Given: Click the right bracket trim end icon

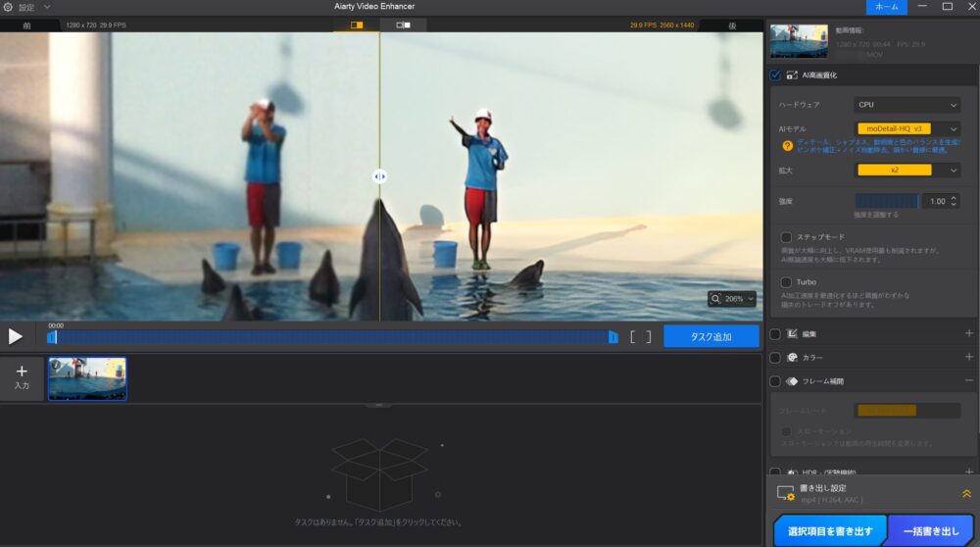Looking at the screenshot, I should tap(647, 337).
